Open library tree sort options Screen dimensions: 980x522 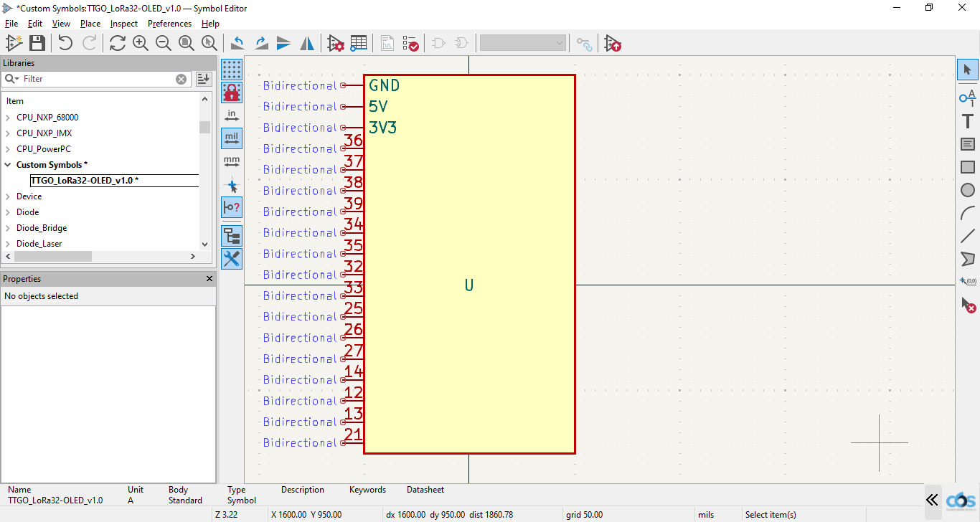[204, 79]
